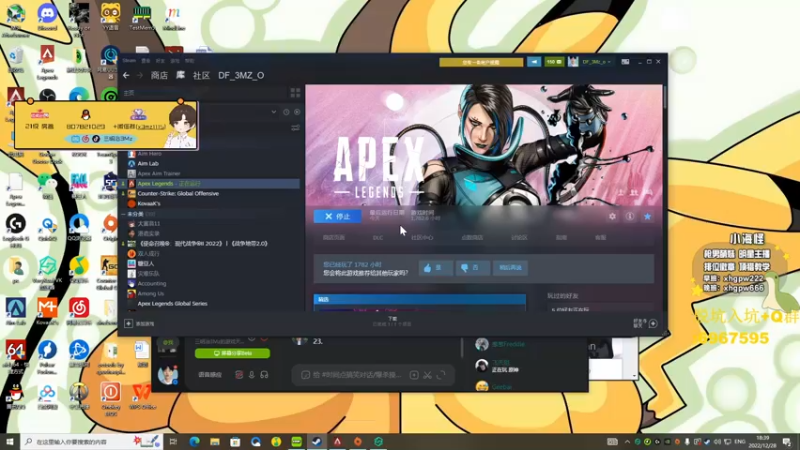The height and width of the screenshot is (450, 800).
Task: Click the Steam library vertical scrollbar
Action: point(665,97)
